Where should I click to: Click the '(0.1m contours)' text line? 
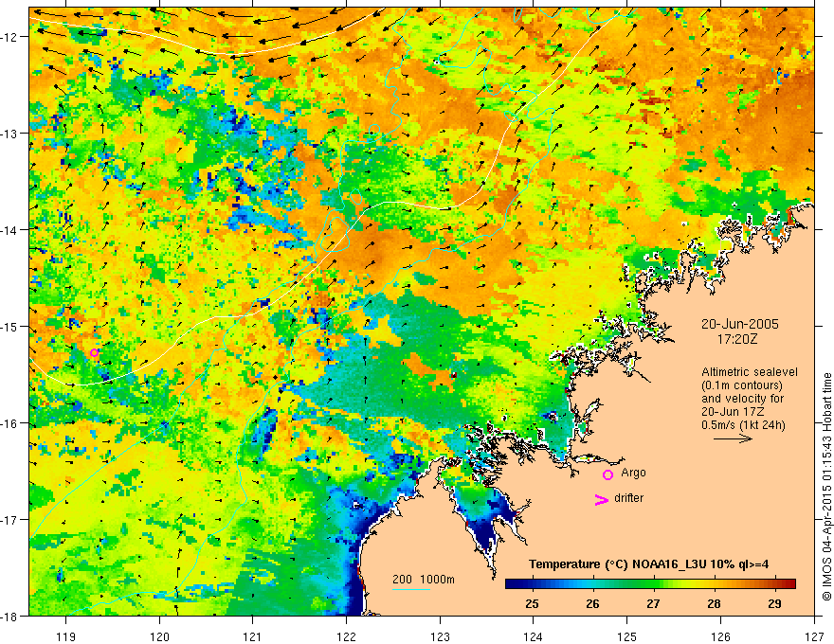point(742,385)
